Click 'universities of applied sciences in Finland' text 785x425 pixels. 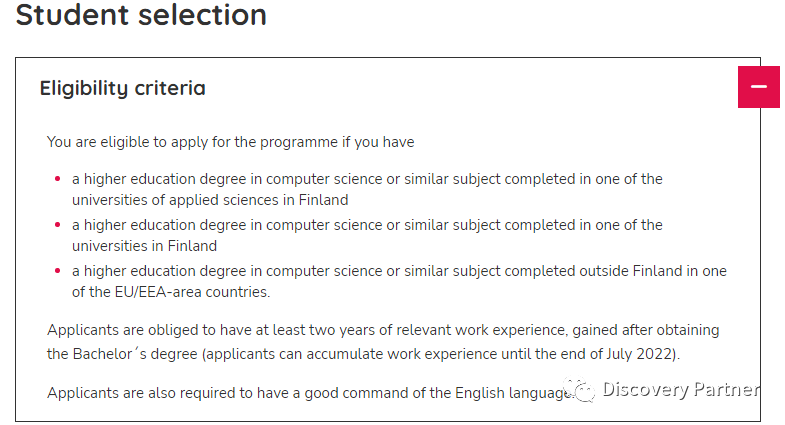pyautogui.click(x=210, y=200)
